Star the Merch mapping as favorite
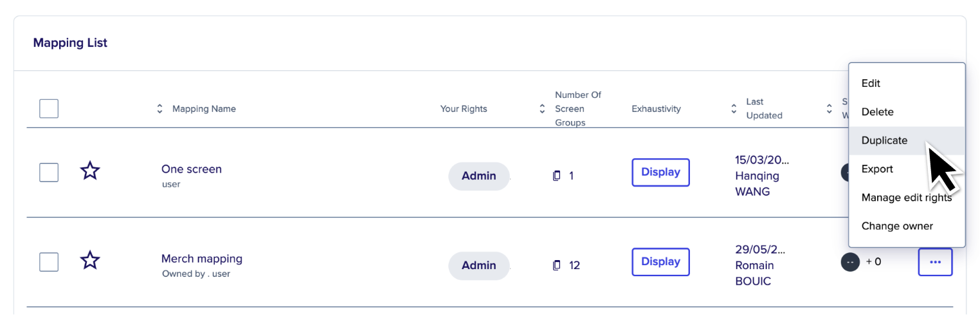Screen dimensions: 980x327 click(90, 261)
